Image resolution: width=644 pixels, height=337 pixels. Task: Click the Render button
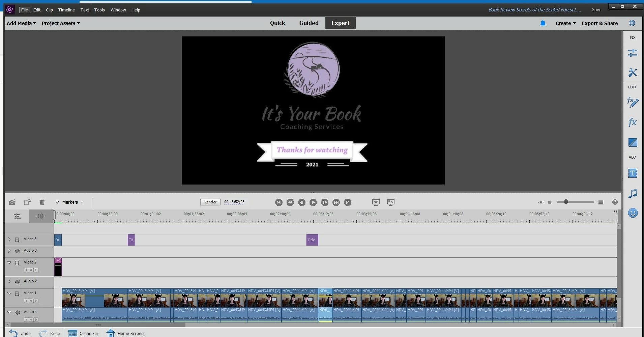point(210,202)
